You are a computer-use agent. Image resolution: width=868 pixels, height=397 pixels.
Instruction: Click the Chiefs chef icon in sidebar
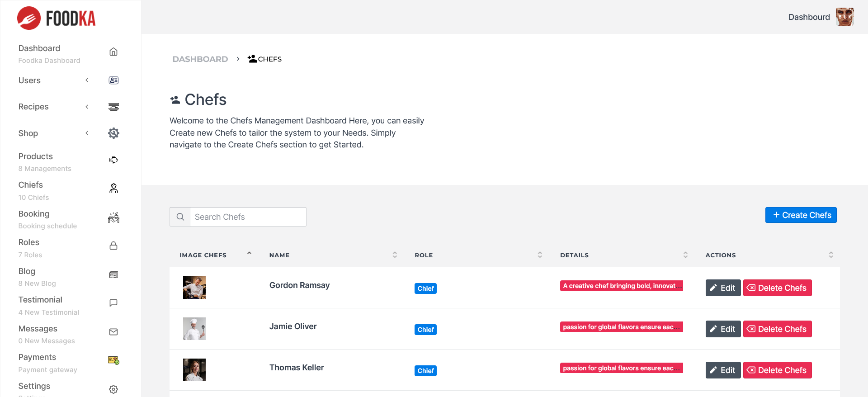(113, 189)
